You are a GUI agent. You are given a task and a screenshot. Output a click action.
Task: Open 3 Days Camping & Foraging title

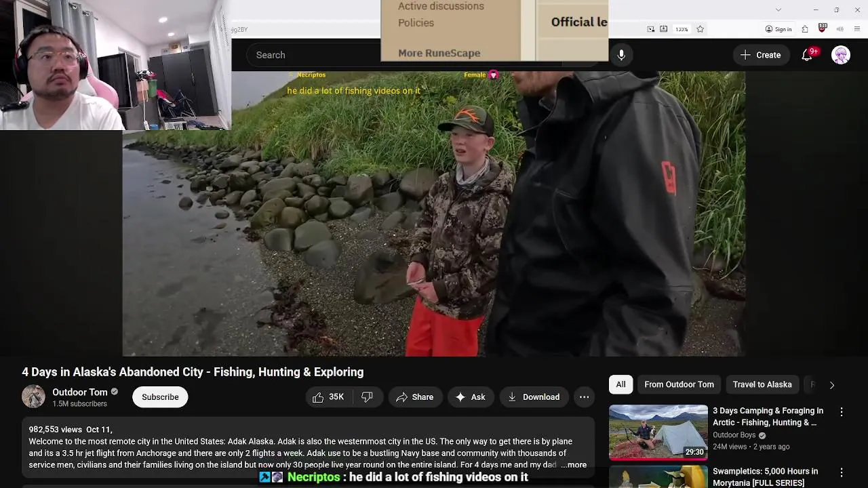(768, 416)
